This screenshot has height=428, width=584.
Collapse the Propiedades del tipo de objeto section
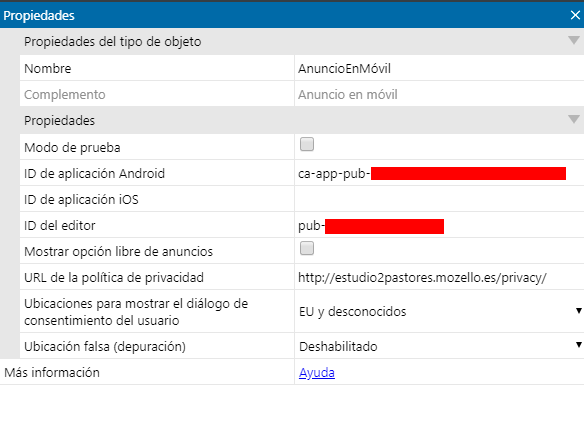pyautogui.click(x=574, y=40)
